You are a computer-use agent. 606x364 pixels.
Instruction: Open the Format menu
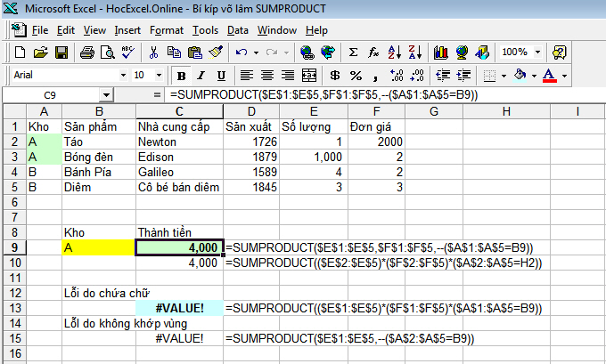click(x=167, y=30)
